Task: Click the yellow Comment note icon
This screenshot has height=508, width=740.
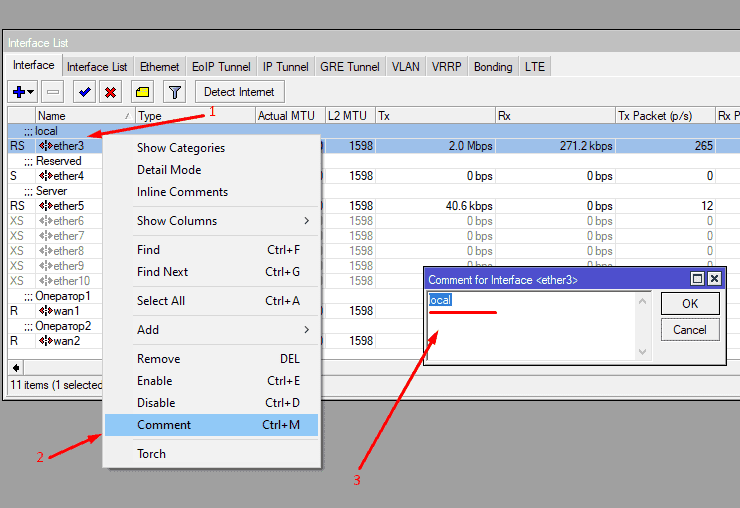Action: click(143, 92)
